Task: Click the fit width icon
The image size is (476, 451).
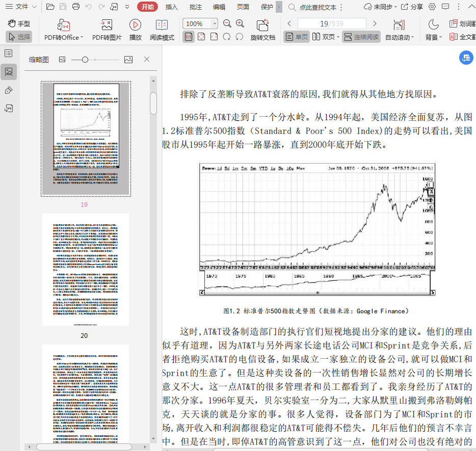Action: point(214,37)
